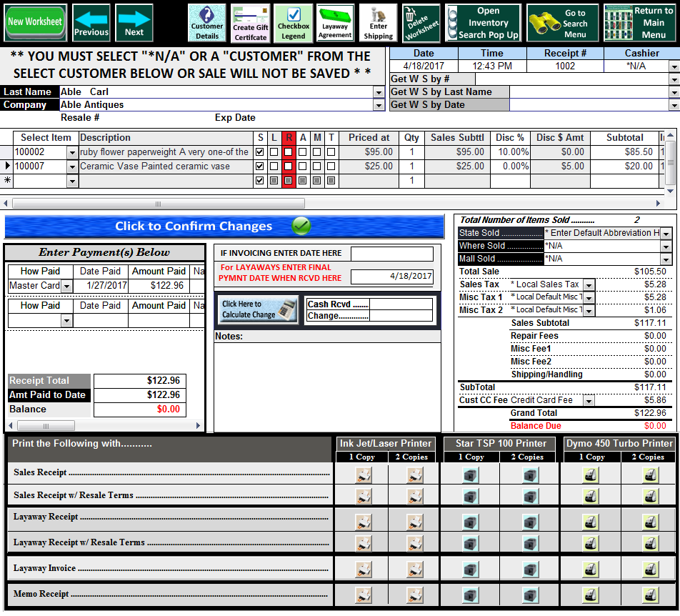Print one Layaway Invoice copy on Star TSP 100
This screenshot has height=616, width=680.
coord(470,570)
